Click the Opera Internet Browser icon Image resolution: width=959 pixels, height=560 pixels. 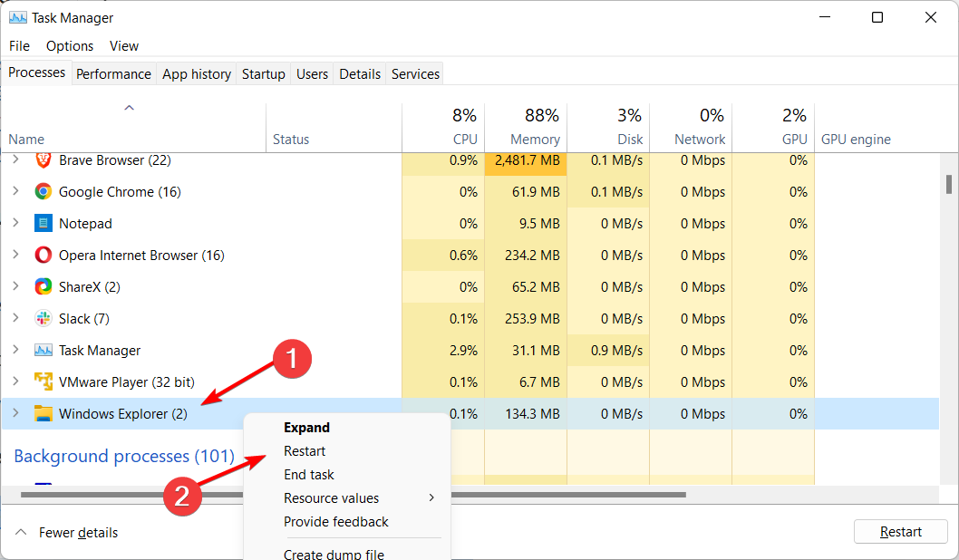(43, 256)
